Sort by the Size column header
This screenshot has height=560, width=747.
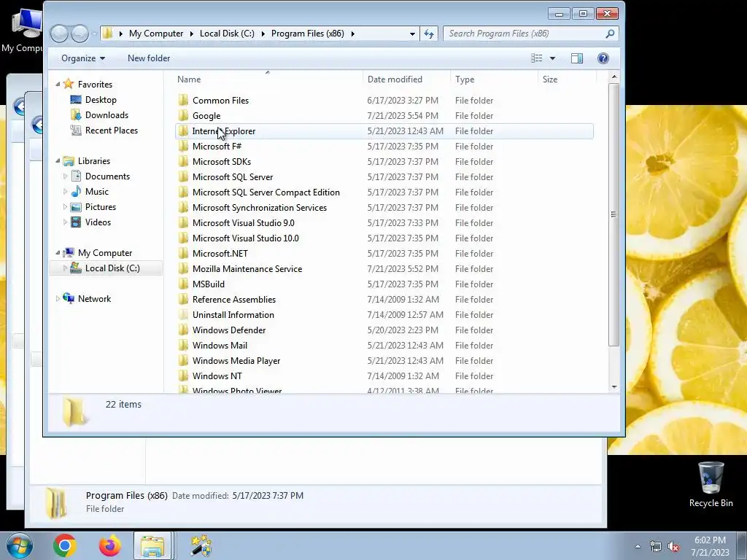pos(566,79)
